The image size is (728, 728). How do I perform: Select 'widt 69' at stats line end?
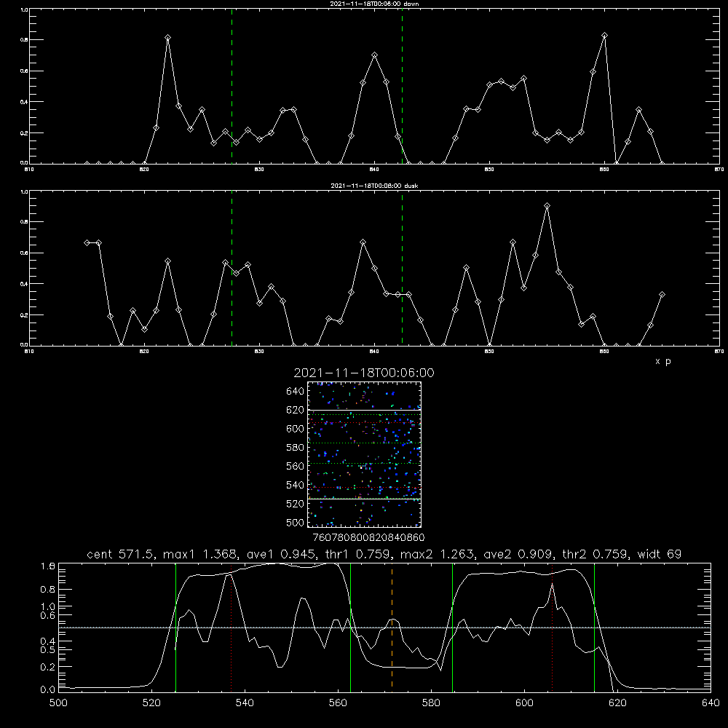point(660,554)
